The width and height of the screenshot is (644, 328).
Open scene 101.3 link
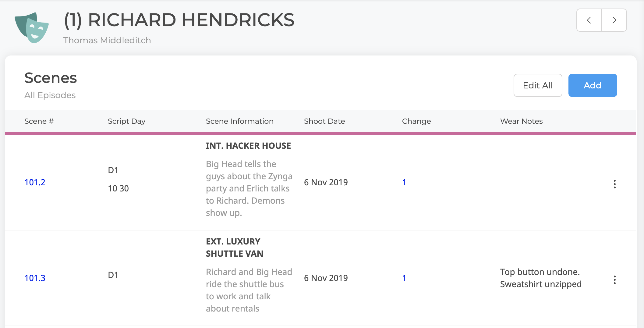click(35, 278)
